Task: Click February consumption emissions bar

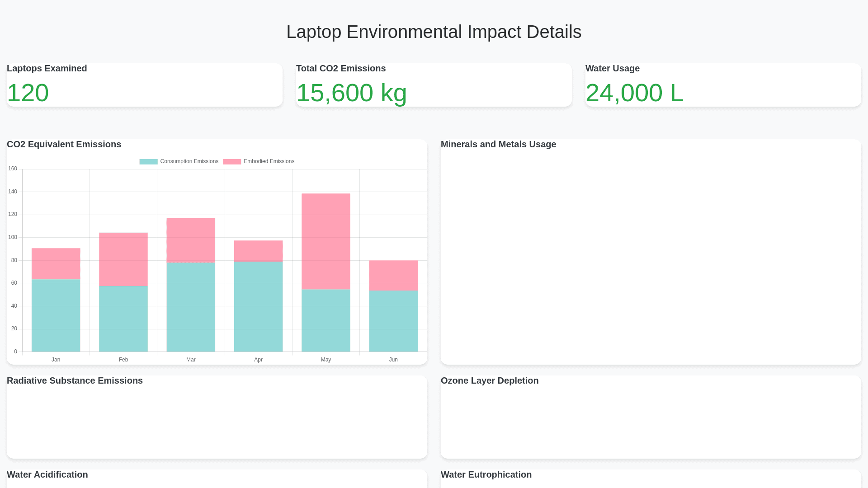Action: click(x=123, y=319)
